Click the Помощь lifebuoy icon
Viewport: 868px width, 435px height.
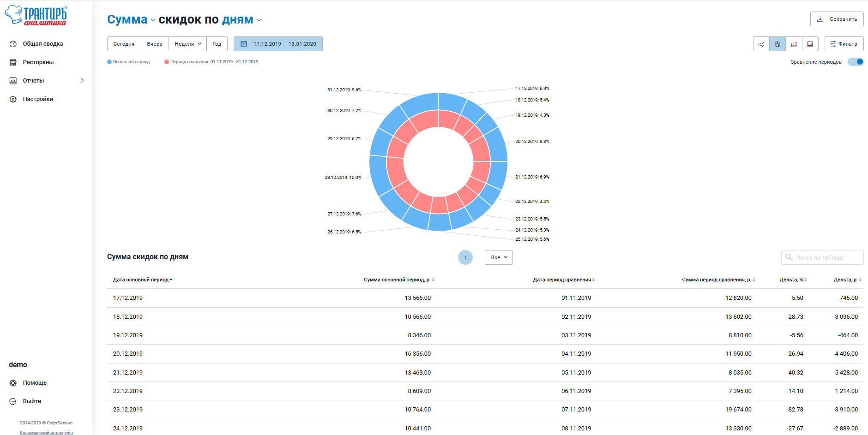tap(13, 383)
